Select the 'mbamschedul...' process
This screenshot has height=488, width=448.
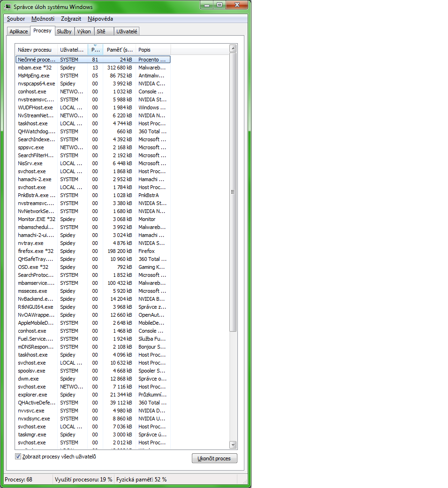[93, 227]
